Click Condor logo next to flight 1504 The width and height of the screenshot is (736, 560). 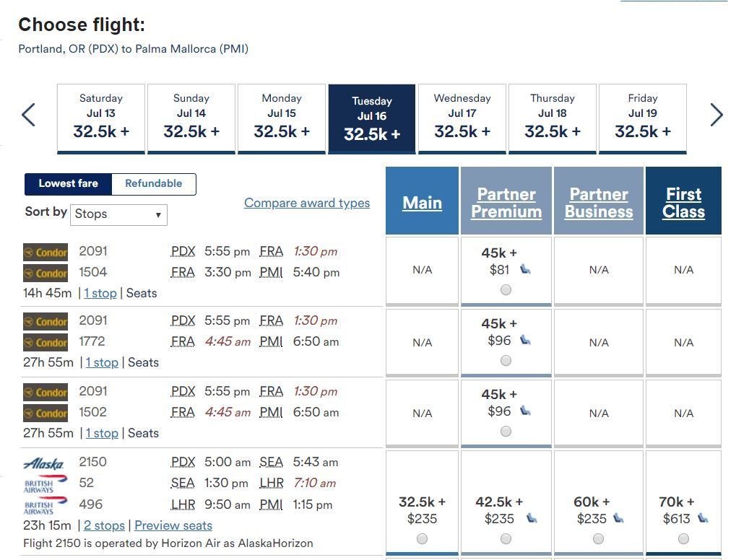[46, 273]
